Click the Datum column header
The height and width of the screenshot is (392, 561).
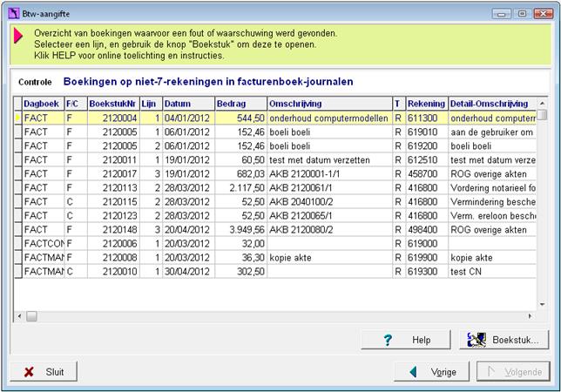click(188, 104)
